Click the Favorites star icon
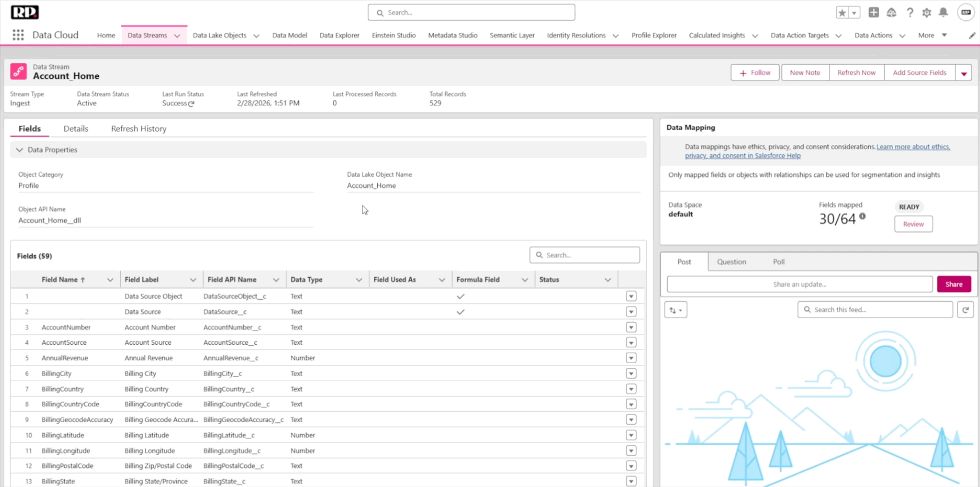Image resolution: width=980 pixels, height=487 pixels. point(842,12)
